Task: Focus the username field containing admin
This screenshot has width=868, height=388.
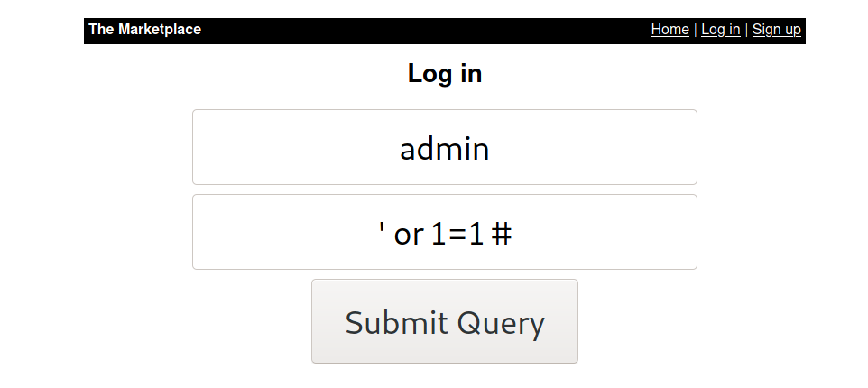Action: point(445,147)
